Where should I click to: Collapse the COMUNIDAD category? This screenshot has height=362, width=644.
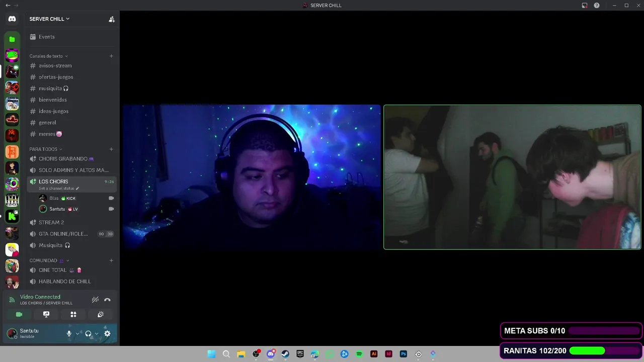coord(49,260)
